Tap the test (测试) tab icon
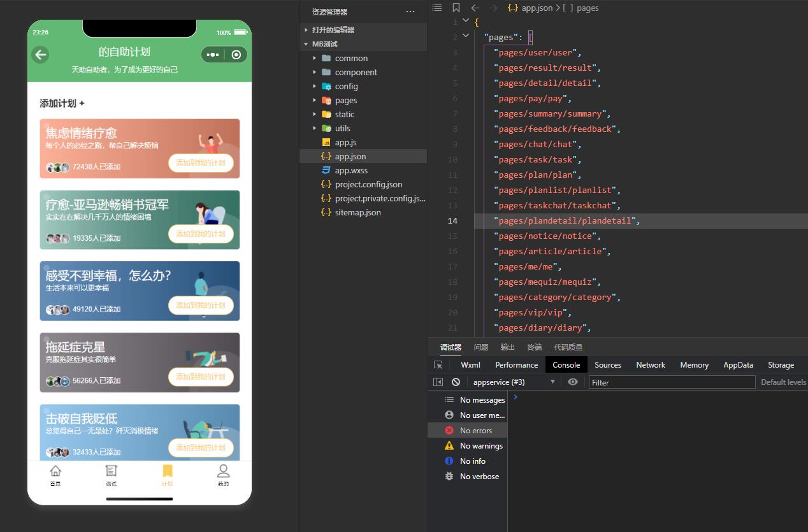Image resolution: width=808 pixels, height=532 pixels. pos(112,471)
